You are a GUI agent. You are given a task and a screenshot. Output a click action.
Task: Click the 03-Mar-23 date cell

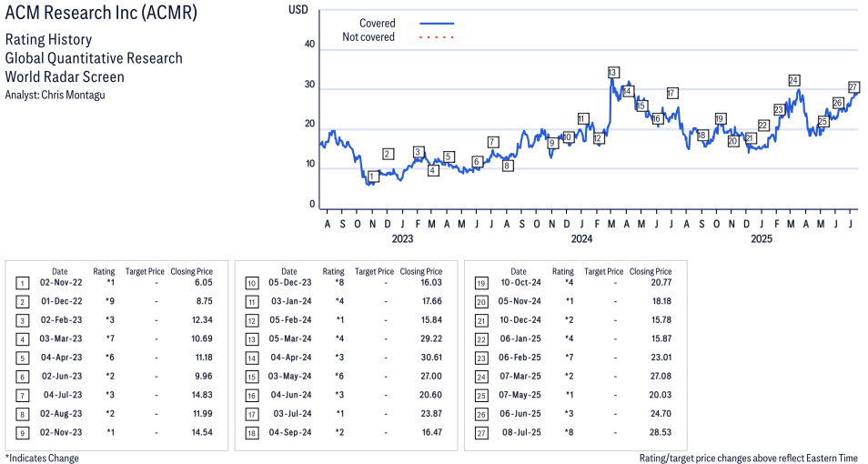pos(61,338)
